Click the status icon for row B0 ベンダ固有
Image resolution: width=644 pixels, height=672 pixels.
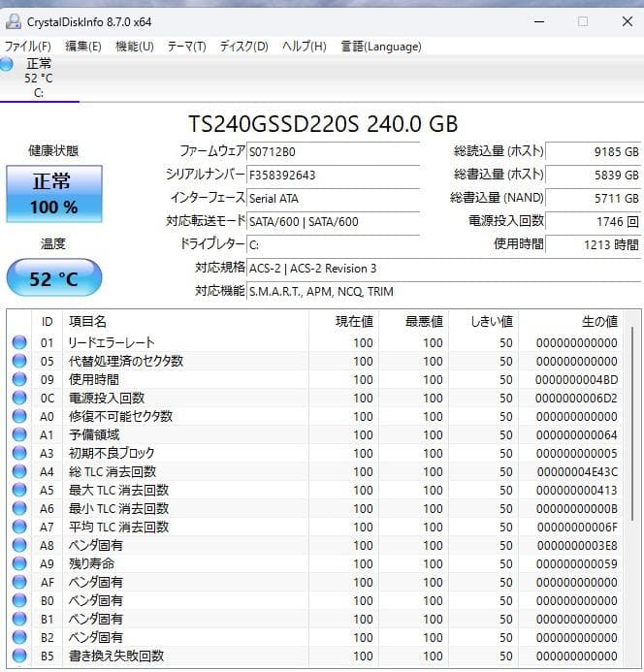19,600
